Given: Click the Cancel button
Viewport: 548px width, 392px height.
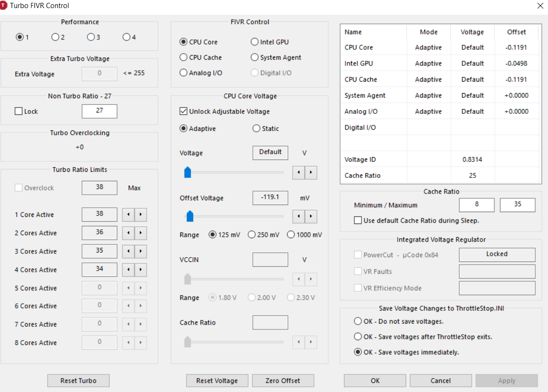Looking at the screenshot, I should point(441,381).
